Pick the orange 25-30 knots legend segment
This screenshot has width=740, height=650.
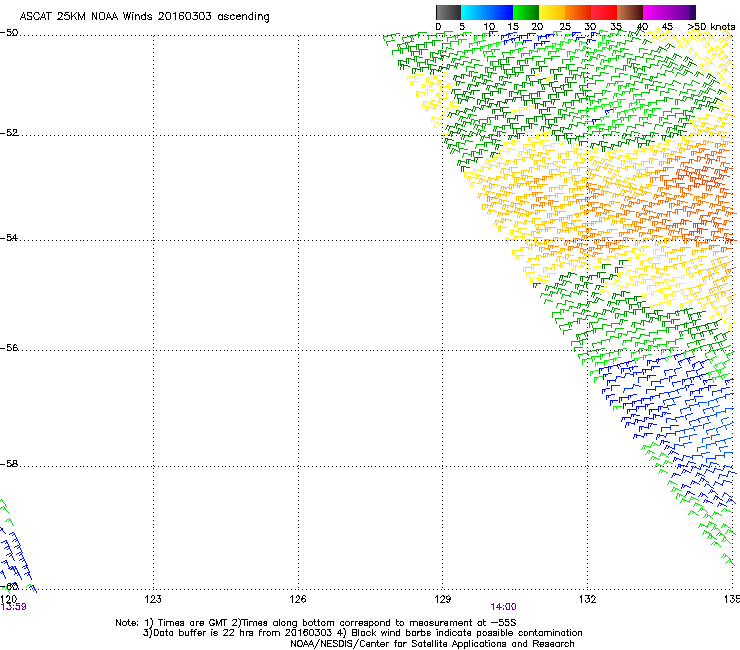coord(578,12)
